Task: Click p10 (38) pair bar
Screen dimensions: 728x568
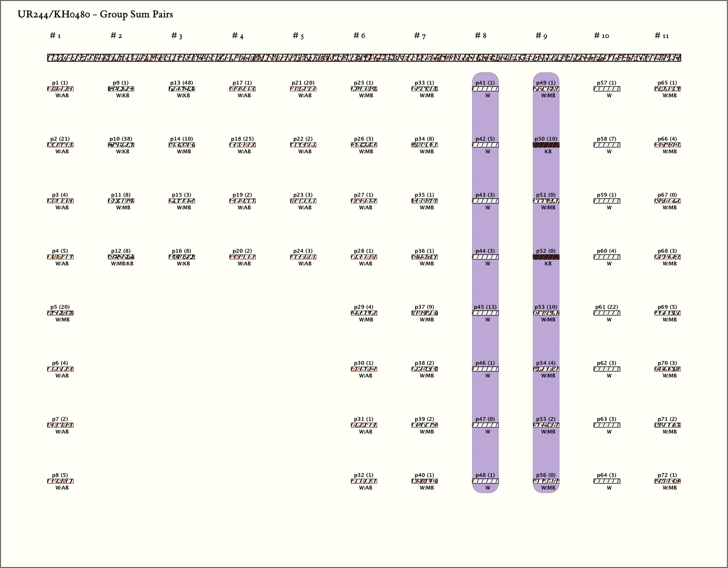Action: pos(121,145)
